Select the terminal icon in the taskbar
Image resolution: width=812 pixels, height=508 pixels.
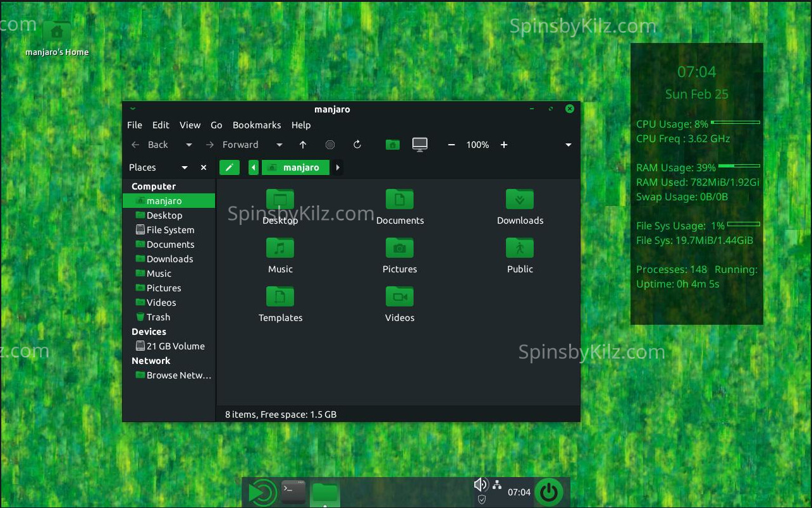(293, 490)
